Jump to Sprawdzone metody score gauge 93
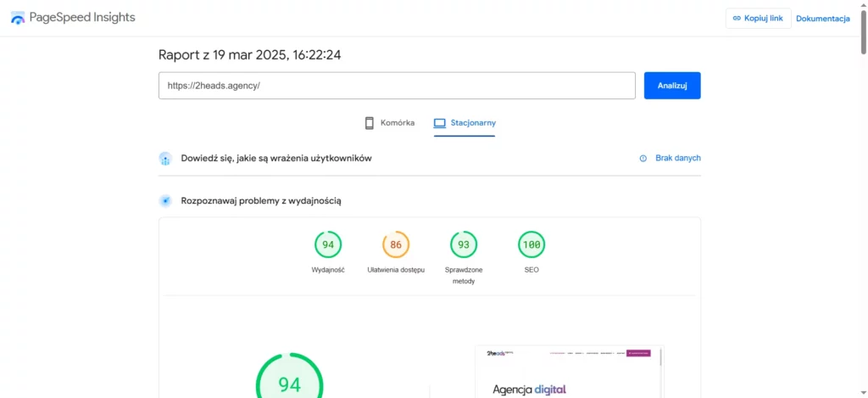This screenshot has width=868, height=398. [x=464, y=244]
